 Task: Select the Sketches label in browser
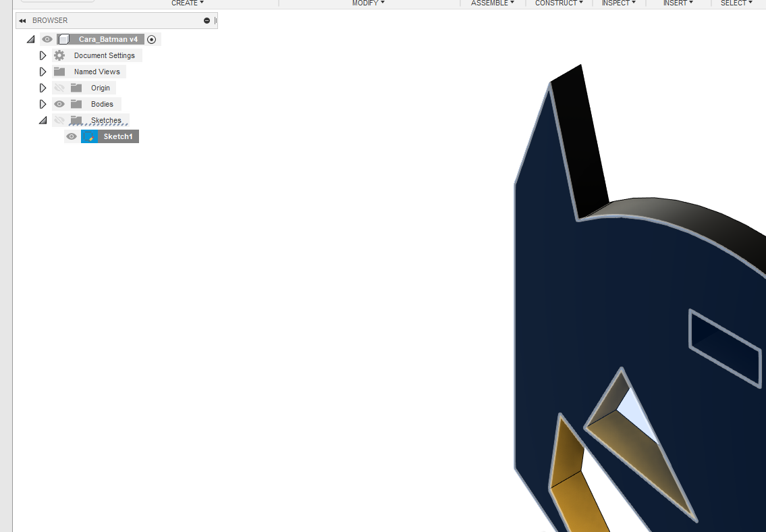pos(106,120)
